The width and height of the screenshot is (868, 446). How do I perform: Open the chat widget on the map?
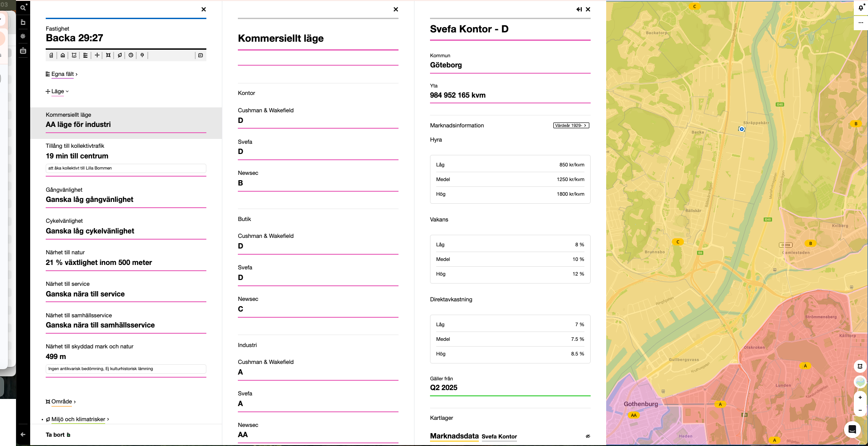click(852, 429)
